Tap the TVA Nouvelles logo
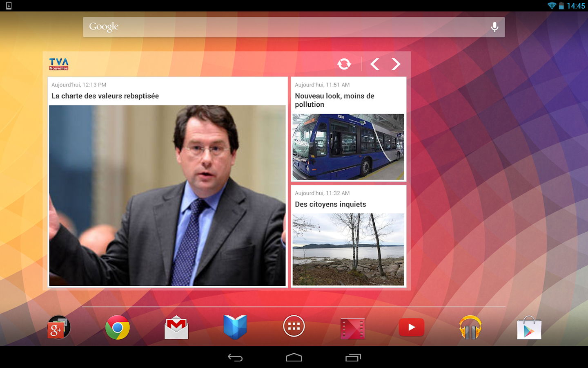This screenshot has height=368, width=588. 58,64
